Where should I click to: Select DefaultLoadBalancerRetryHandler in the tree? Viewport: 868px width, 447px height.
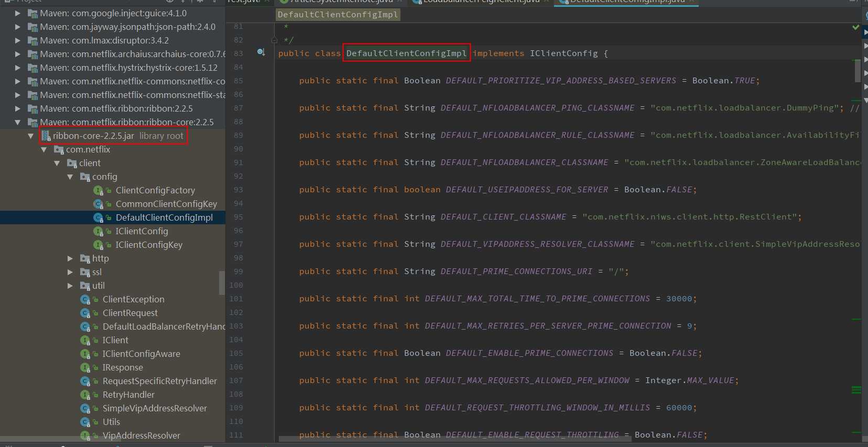(x=164, y=326)
